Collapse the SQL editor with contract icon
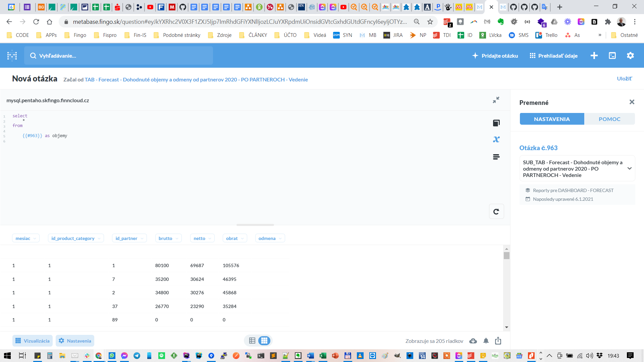The width and height of the screenshot is (644, 362). coord(496,100)
